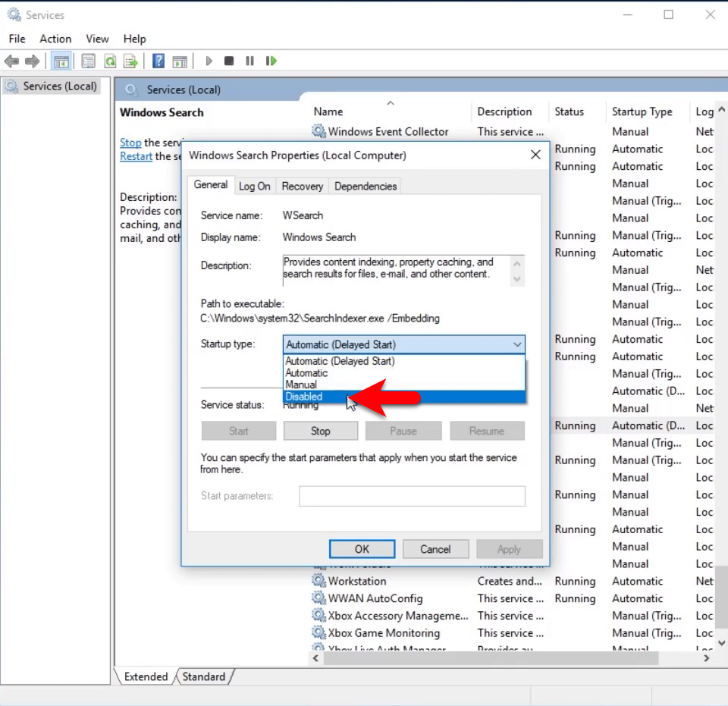The width and height of the screenshot is (728, 706).
Task: Choose Disabled in startup type list
Action: tap(404, 397)
